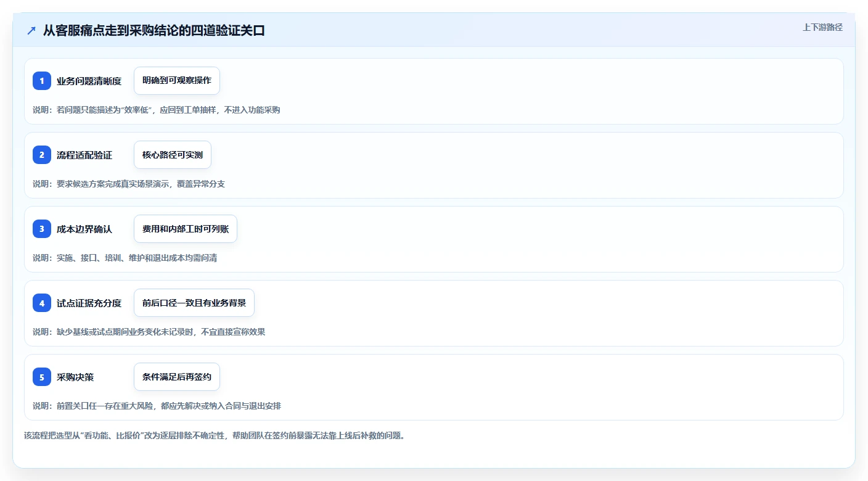Viewport: 868px width, 481px height.
Task: Click the note about 缺少基线或试点期间业务变化
Action: 149,332
